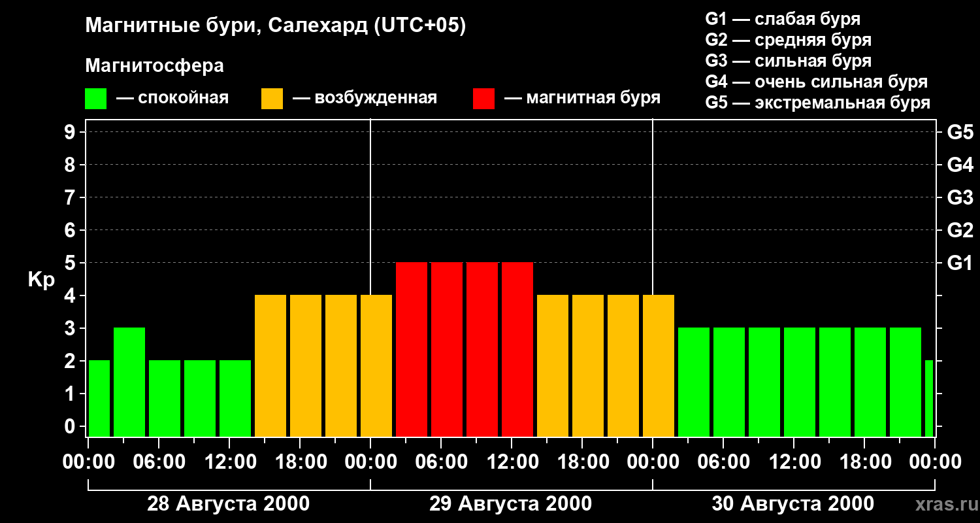The image size is (980, 523).
Task: Click the 'Kp' axis label
Action: tap(41, 280)
